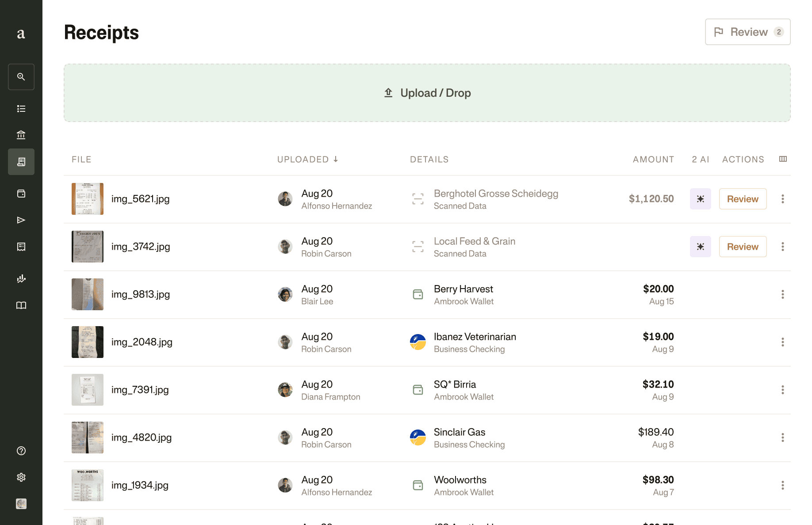Click the Review button with the flag icon
The height and width of the screenshot is (525, 812).
click(x=748, y=32)
